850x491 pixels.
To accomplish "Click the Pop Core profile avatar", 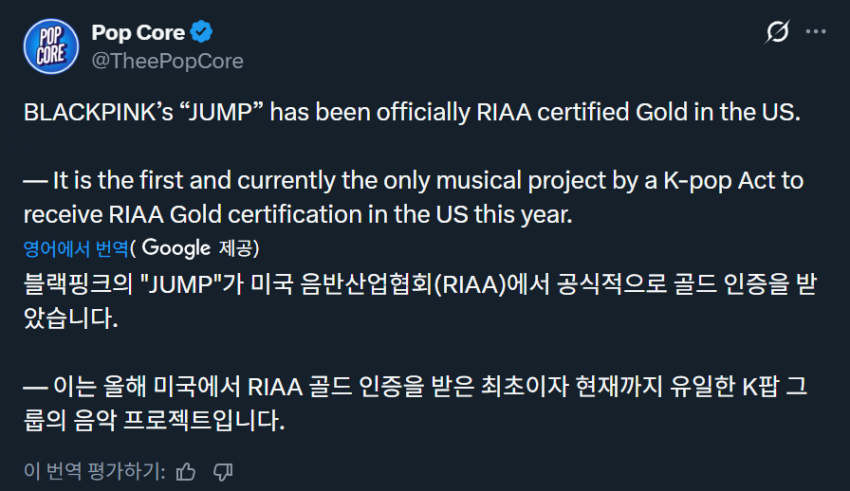I will pyautogui.click(x=50, y=46).
